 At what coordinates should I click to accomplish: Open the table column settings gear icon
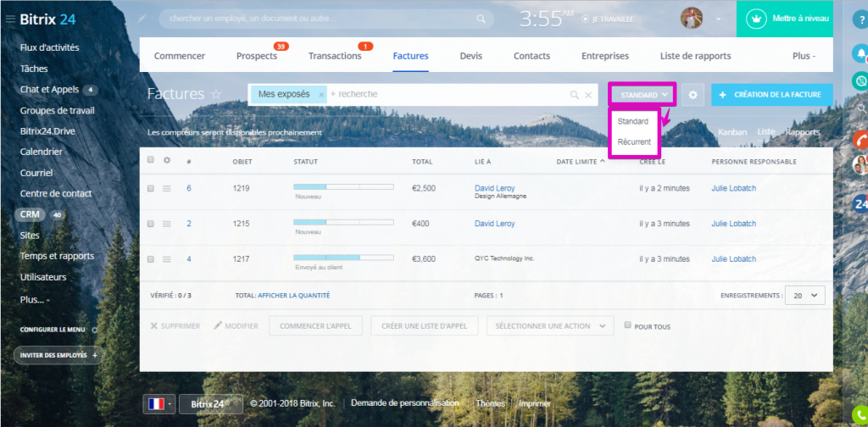(167, 160)
